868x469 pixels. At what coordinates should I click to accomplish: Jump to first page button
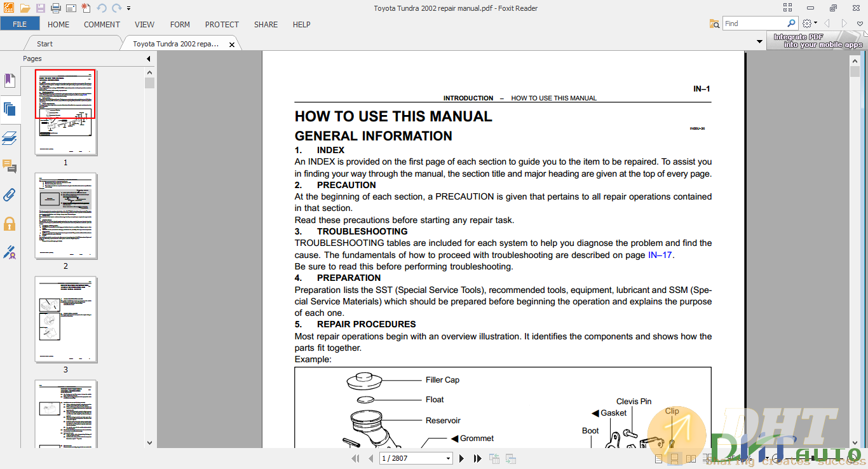click(x=356, y=458)
